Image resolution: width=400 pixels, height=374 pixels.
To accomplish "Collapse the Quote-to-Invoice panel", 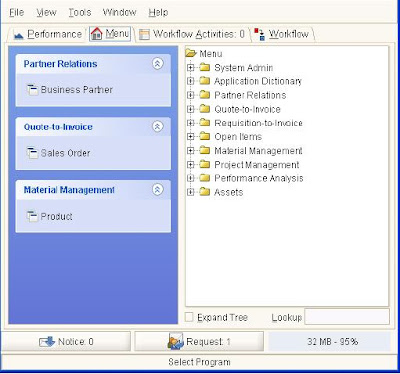I will pos(158,126).
